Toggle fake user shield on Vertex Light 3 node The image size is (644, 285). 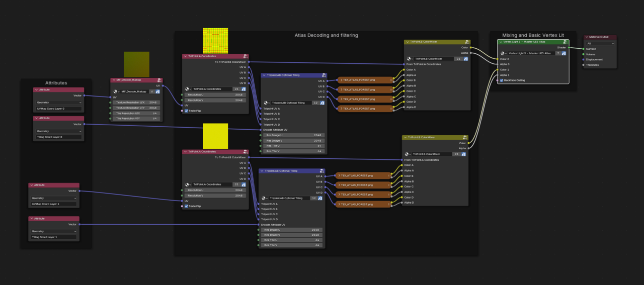[x=563, y=53]
